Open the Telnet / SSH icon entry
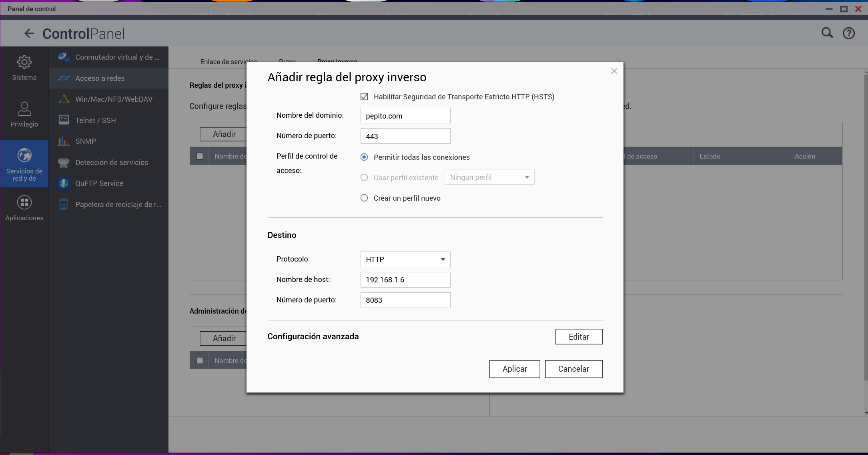Viewport: 868px width, 455px height. click(x=64, y=120)
